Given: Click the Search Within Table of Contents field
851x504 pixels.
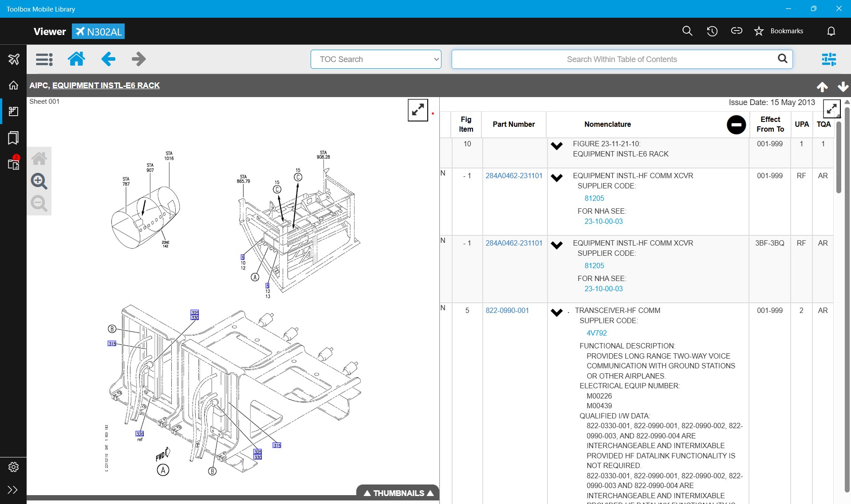Looking at the screenshot, I should [621, 59].
